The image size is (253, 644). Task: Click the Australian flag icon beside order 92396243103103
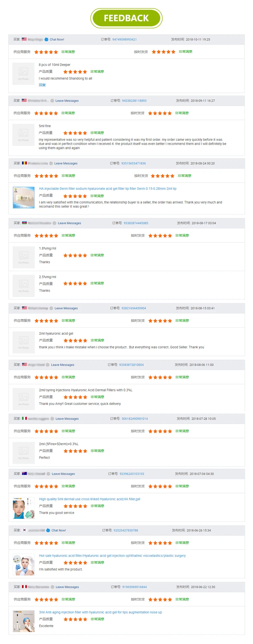pyautogui.click(x=24, y=473)
